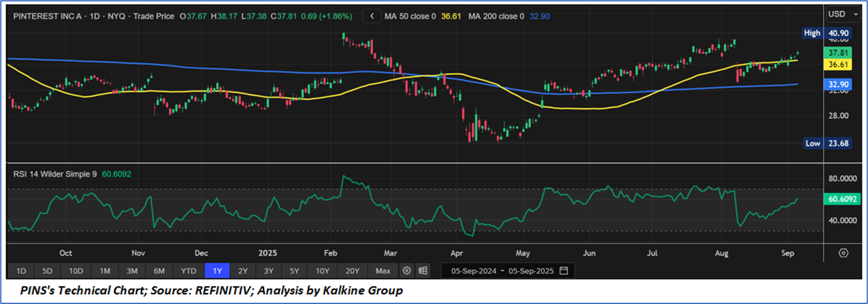Click the MA 200 close 0 indicator label
868x304 pixels.
[x=496, y=16]
